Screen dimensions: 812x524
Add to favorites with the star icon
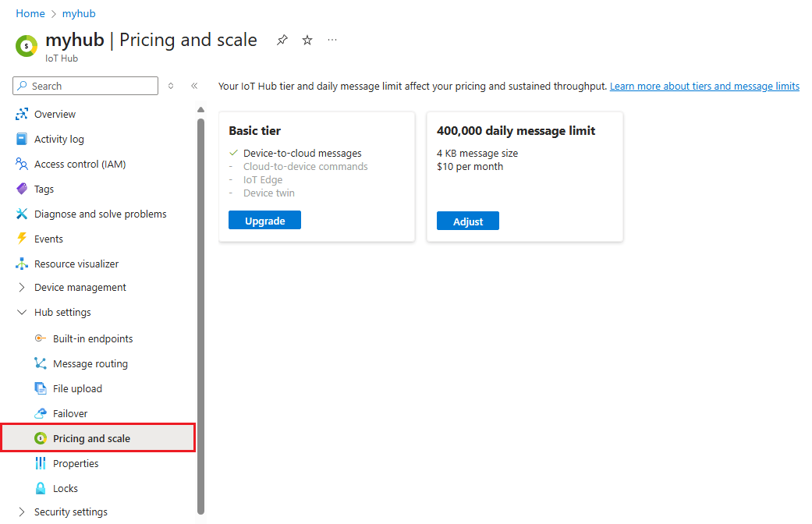(x=307, y=40)
